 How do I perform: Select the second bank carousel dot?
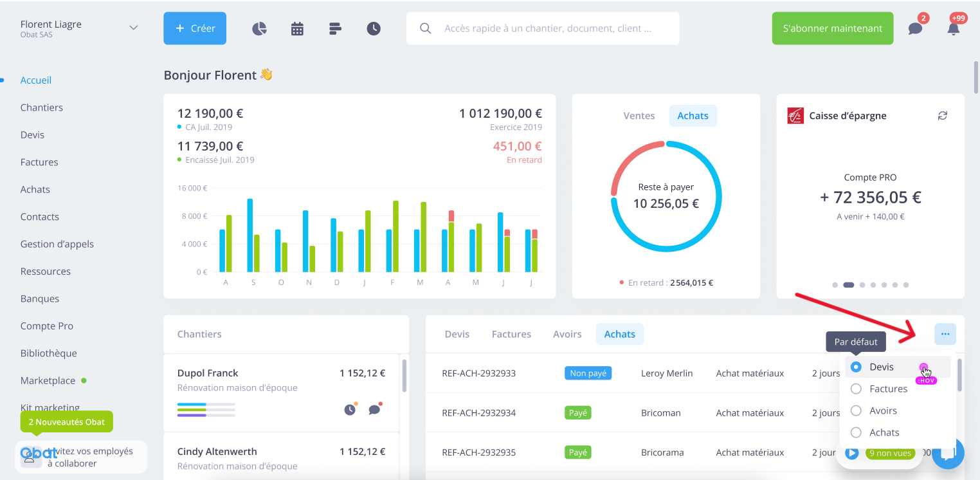click(x=849, y=284)
